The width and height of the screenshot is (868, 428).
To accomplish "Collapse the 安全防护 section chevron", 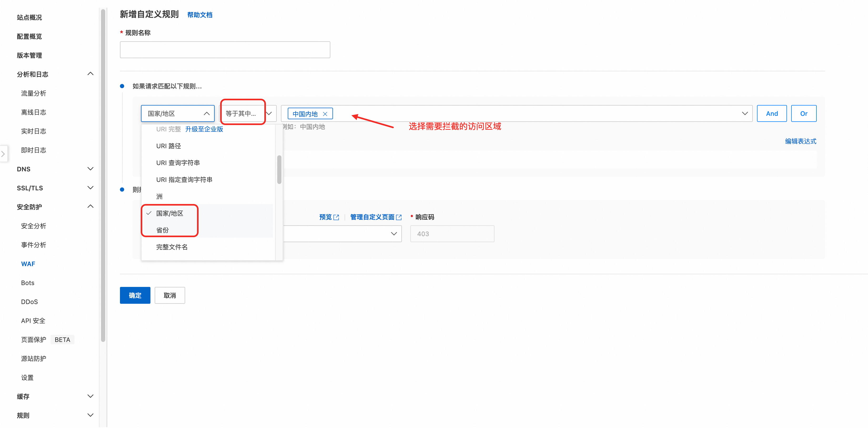I will point(90,206).
